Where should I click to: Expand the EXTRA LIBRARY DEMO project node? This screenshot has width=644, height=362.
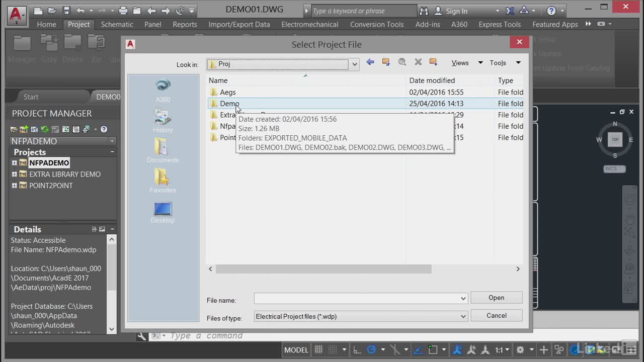[x=14, y=174]
